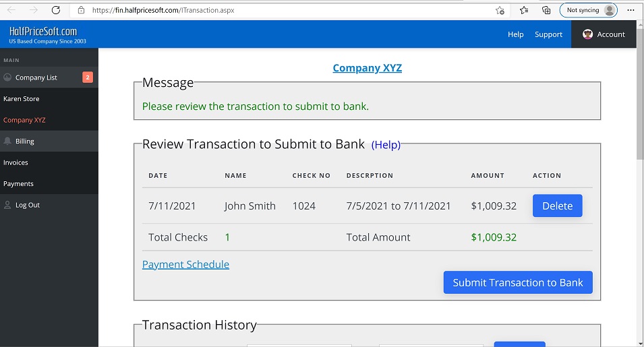Open Payments from the sidebar
644x347 pixels.
[x=18, y=184]
